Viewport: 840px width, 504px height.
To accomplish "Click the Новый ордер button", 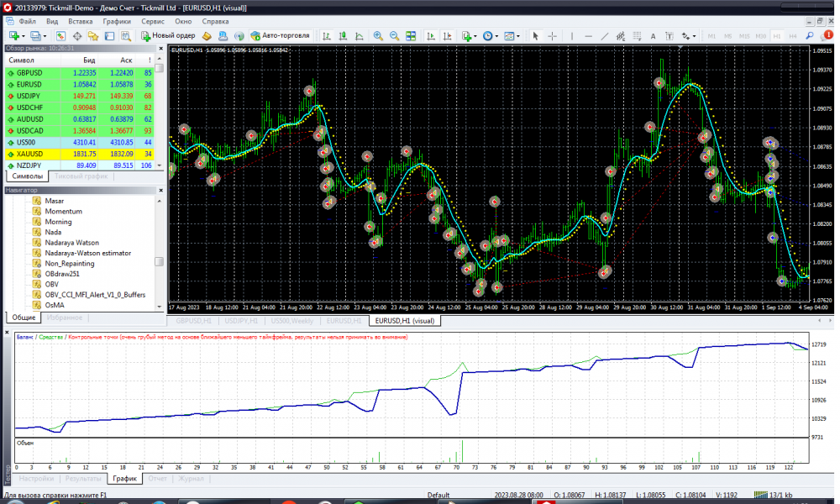I will [x=168, y=36].
